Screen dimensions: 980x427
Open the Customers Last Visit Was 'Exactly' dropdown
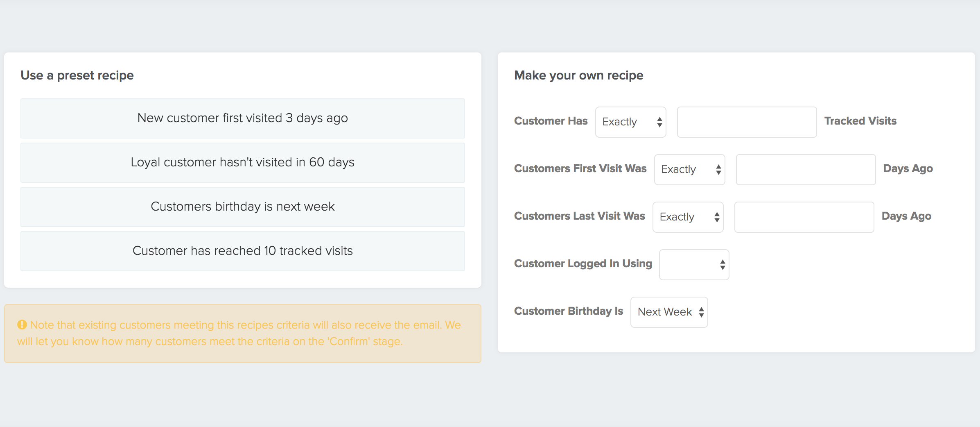click(x=688, y=217)
